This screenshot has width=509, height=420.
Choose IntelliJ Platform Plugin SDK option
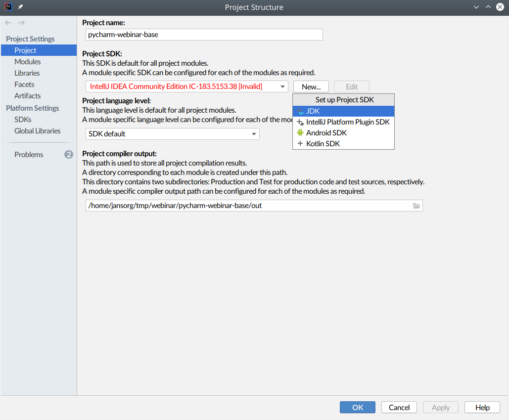(343, 122)
